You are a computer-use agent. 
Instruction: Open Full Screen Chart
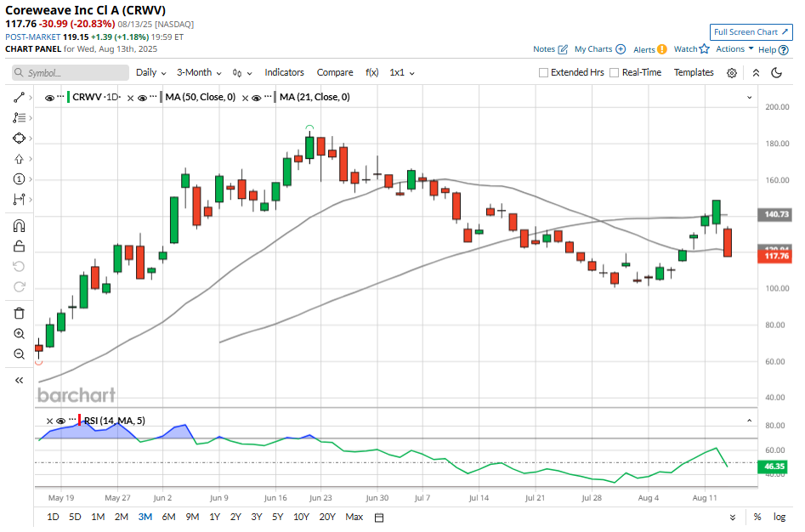point(751,31)
